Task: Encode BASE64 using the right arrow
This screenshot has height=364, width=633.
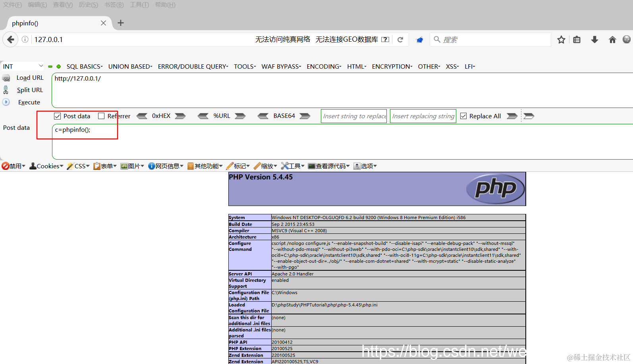Action: pos(305,116)
